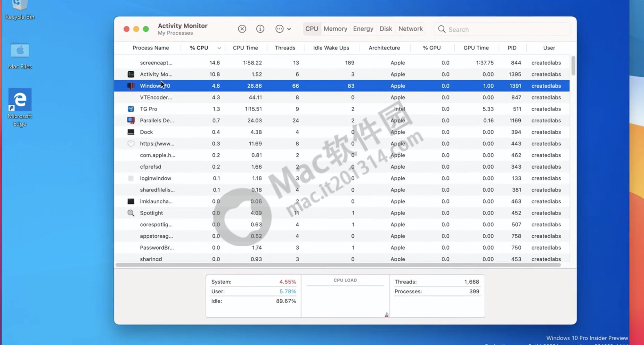Click PID 1395 in Activity Monitor row
This screenshot has height=345, width=644.
(515, 74)
